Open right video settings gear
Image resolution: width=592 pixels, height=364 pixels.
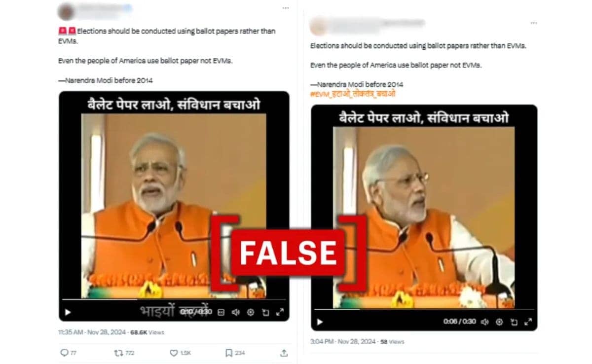[x=499, y=322]
